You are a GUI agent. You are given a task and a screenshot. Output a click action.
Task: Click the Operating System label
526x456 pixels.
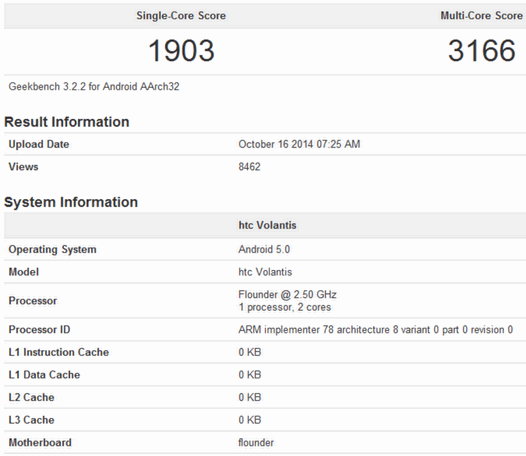52,250
